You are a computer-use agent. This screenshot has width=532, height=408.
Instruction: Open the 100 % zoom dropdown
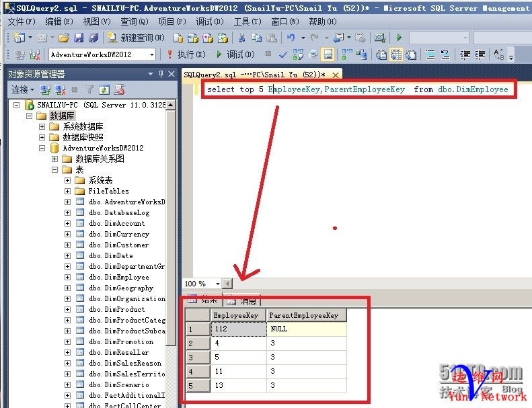point(217,284)
